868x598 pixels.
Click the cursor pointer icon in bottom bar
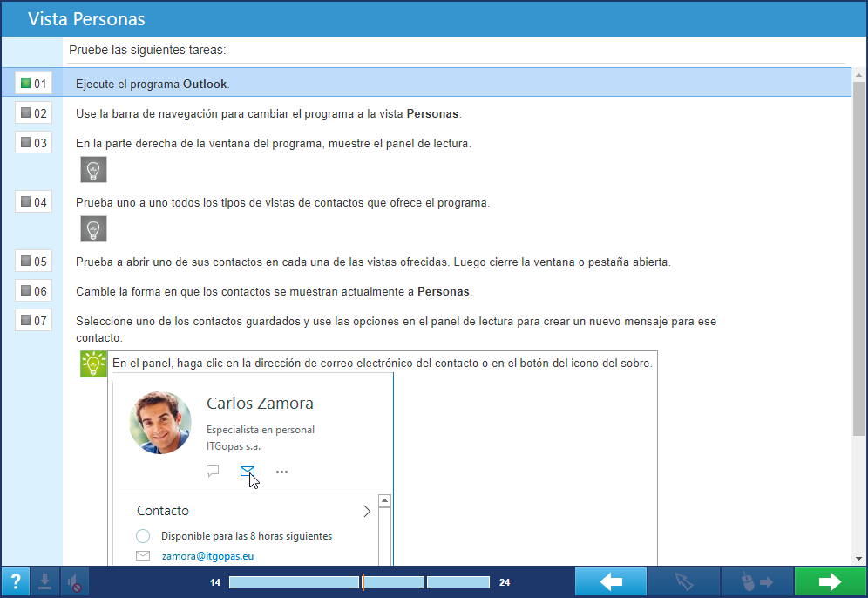pyautogui.click(x=683, y=582)
